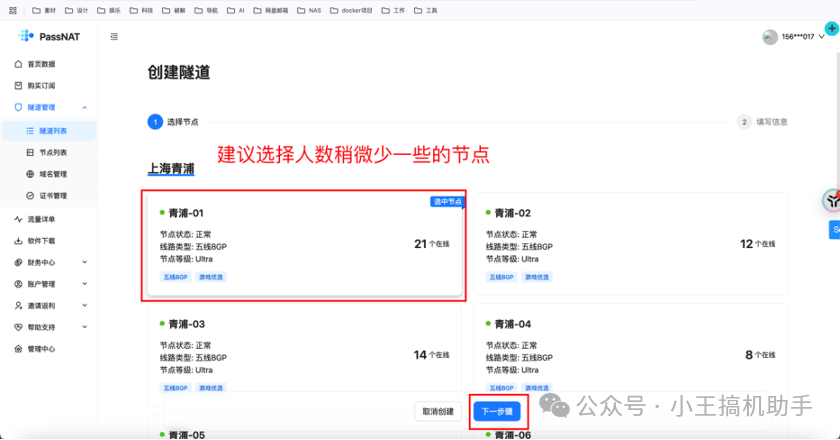Click the globe icon for 域名管理
The width and height of the screenshot is (840, 440).
[x=30, y=174]
